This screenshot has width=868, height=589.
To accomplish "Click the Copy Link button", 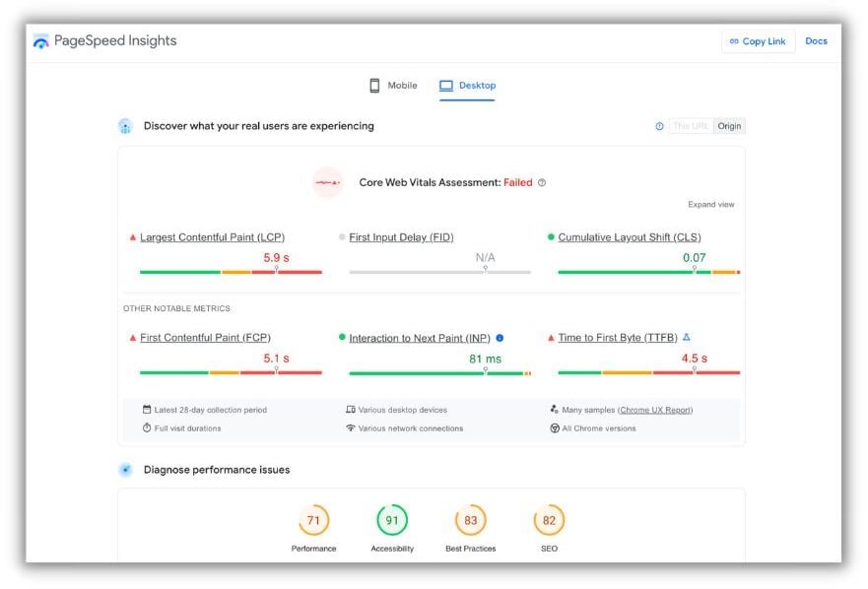I will [x=758, y=41].
